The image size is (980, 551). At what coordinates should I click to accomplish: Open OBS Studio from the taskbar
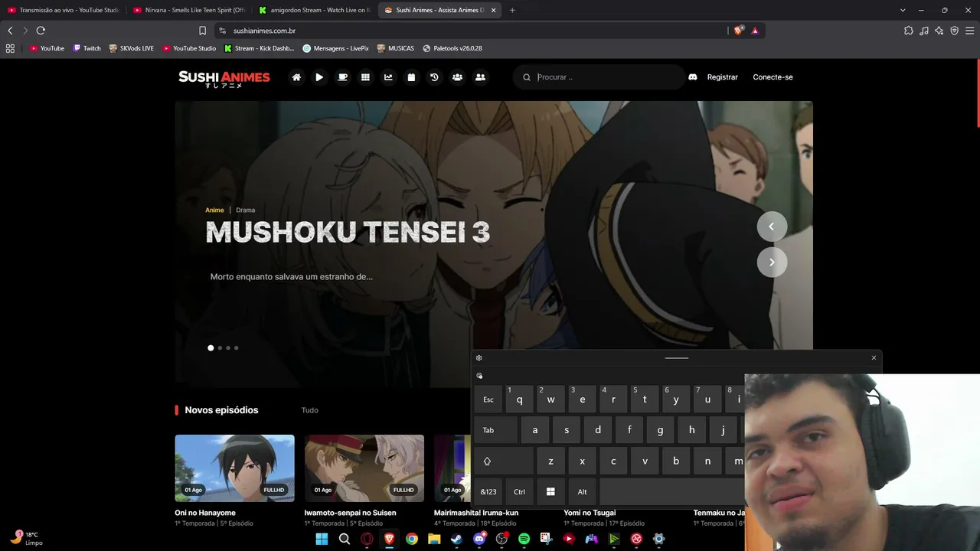click(x=501, y=539)
